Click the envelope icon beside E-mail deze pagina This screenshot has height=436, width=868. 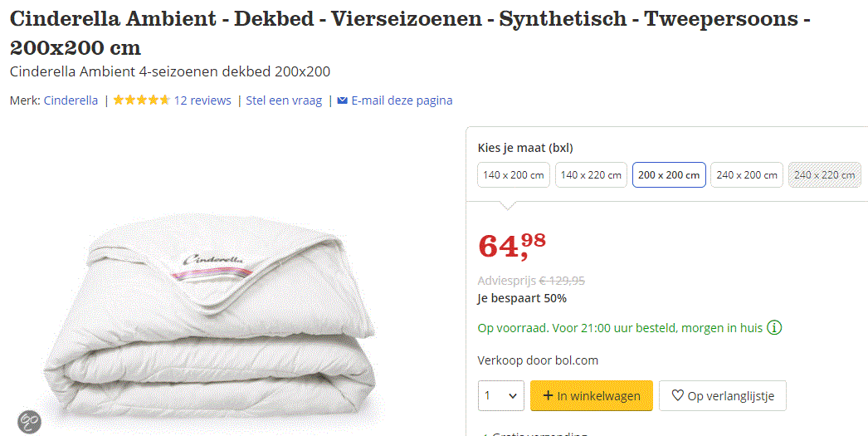tap(342, 100)
